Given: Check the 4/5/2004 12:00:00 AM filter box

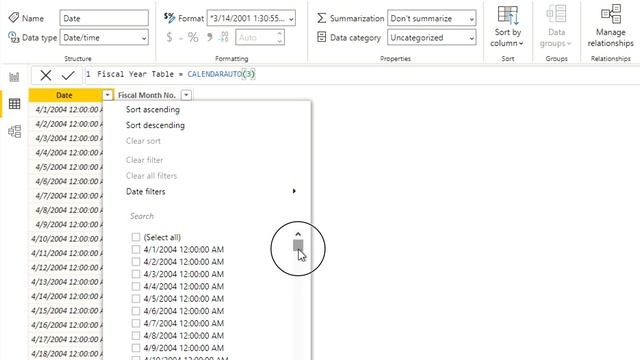Looking at the screenshot, I should (x=136, y=298).
